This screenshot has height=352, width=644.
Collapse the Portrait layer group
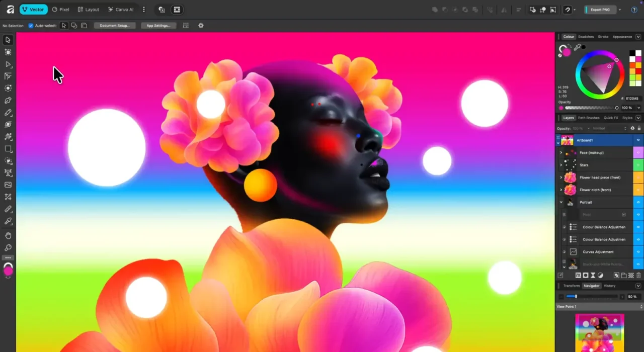pyautogui.click(x=561, y=202)
